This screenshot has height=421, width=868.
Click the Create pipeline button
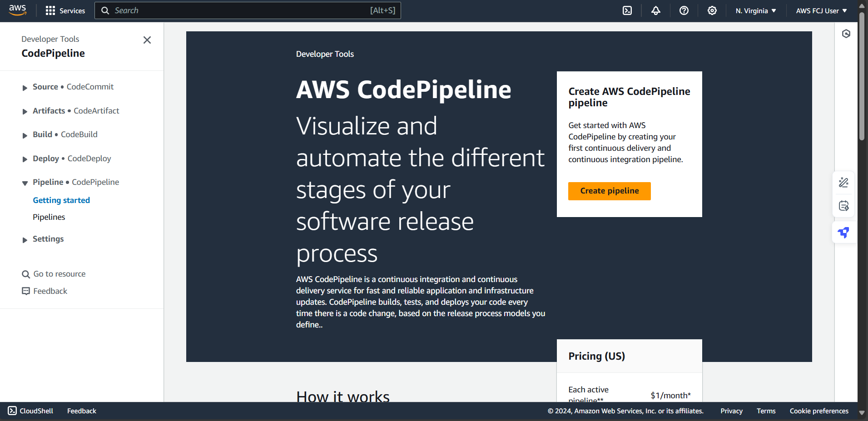[609, 191]
